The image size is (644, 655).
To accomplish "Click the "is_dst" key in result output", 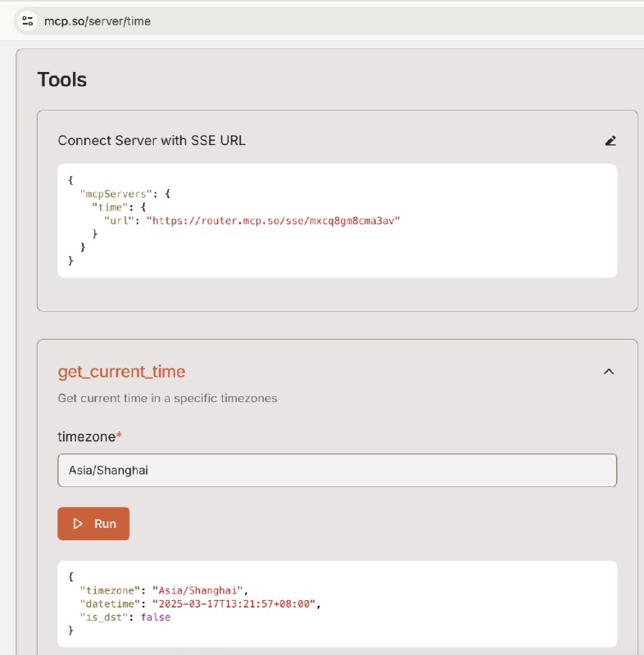I will coord(103,617).
